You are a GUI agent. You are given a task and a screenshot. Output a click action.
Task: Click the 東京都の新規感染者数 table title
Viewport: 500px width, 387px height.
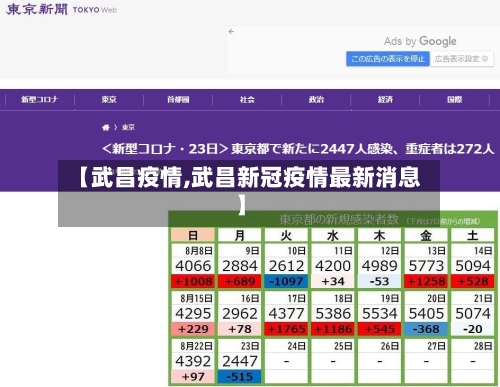tap(339, 219)
